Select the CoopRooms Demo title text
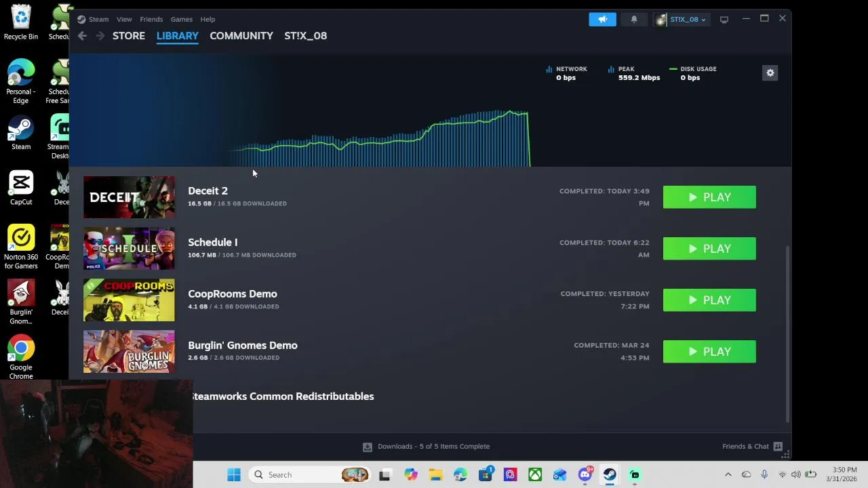 [233, 294]
